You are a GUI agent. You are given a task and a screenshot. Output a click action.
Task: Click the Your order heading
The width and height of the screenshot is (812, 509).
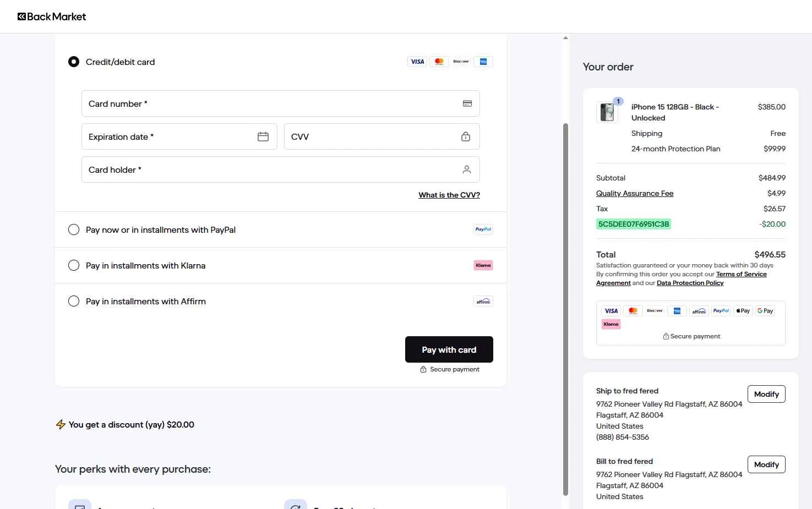pyautogui.click(x=608, y=67)
